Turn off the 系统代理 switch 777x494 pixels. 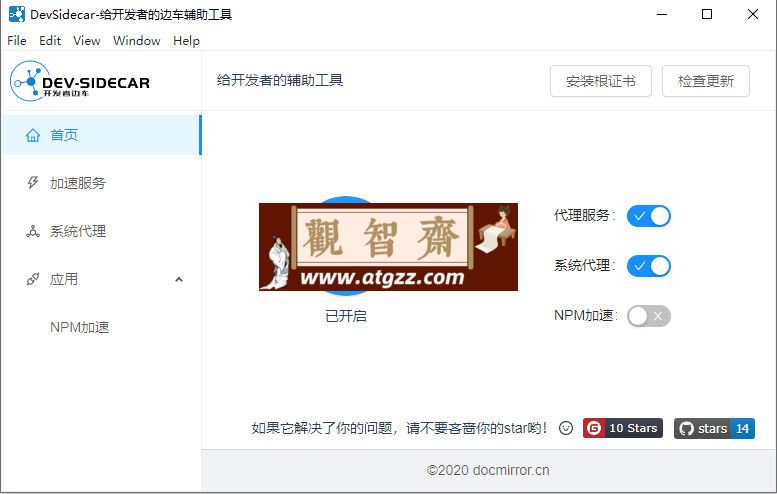tap(648, 266)
